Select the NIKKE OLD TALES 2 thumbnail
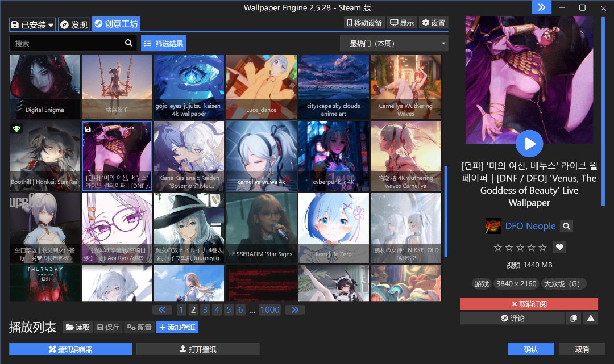This screenshot has height=364, width=614. pos(406,228)
